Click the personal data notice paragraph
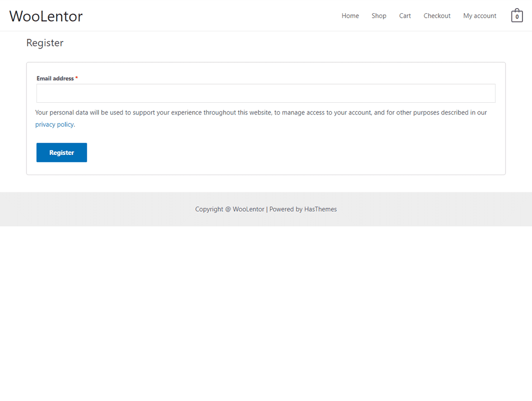This screenshot has width=532, height=401. click(x=260, y=112)
